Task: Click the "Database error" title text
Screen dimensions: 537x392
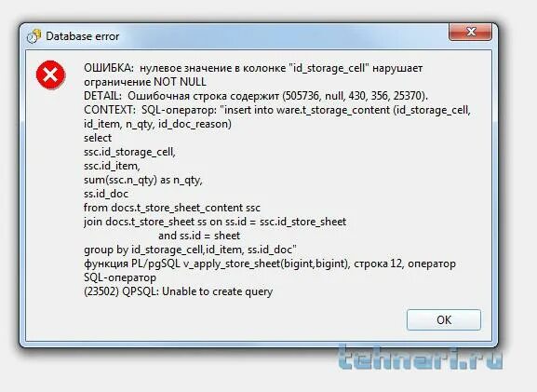Action: pos(83,36)
